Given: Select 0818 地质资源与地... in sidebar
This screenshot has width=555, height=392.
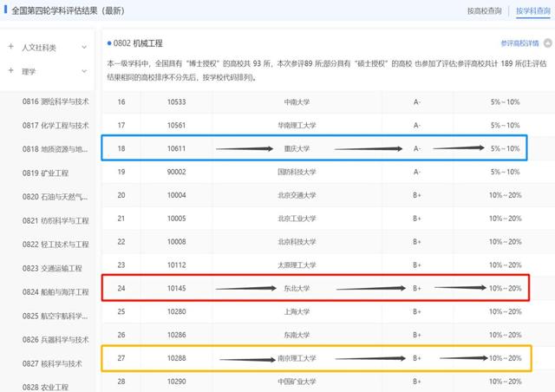Looking at the screenshot, I should click(55, 149).
